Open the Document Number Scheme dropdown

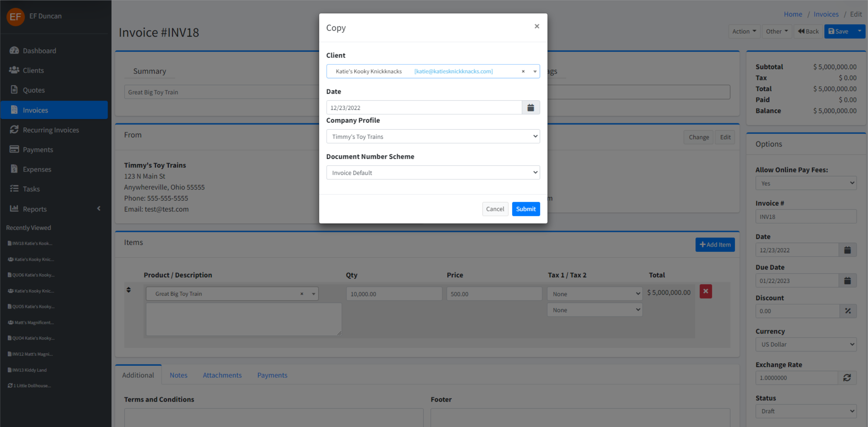pyautogui.click(x=433, y=173)
